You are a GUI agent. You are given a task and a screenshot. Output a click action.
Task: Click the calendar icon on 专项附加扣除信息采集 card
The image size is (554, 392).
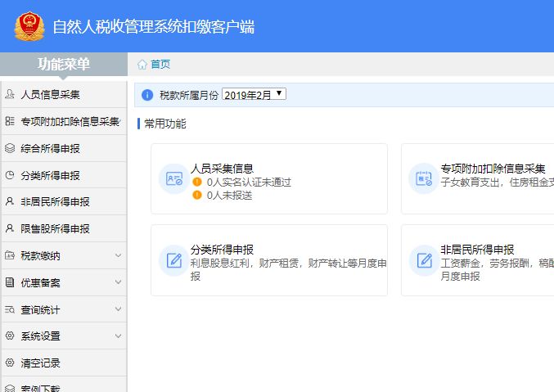(x=424, y=178)
